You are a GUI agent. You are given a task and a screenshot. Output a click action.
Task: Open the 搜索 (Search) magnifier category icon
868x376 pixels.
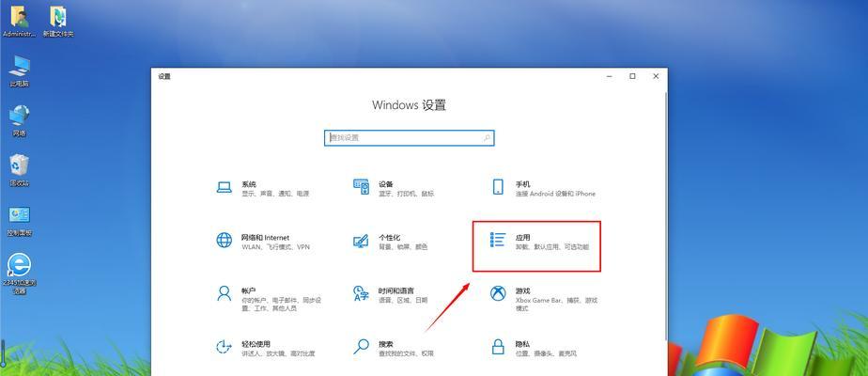coord(361,347)
